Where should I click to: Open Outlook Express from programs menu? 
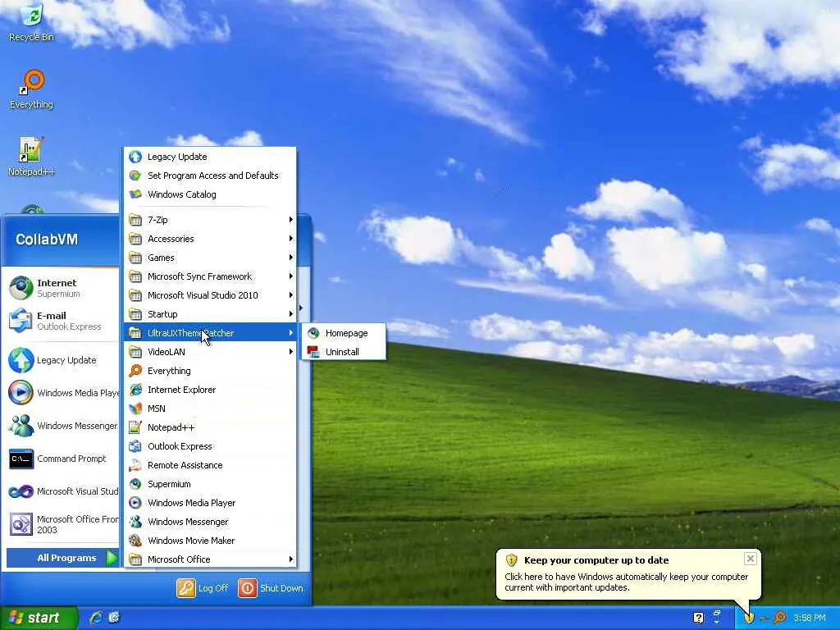coord(210,445)
